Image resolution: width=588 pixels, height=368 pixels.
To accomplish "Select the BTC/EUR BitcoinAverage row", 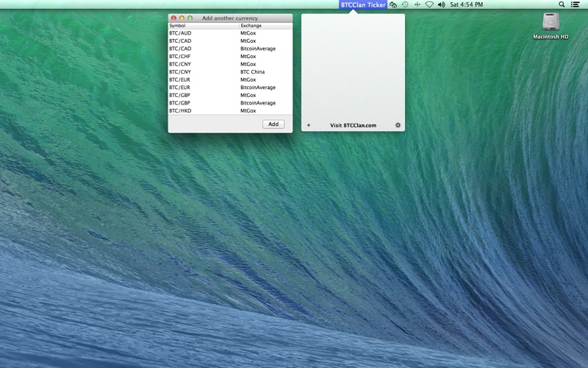I will [x=230, y=88].
